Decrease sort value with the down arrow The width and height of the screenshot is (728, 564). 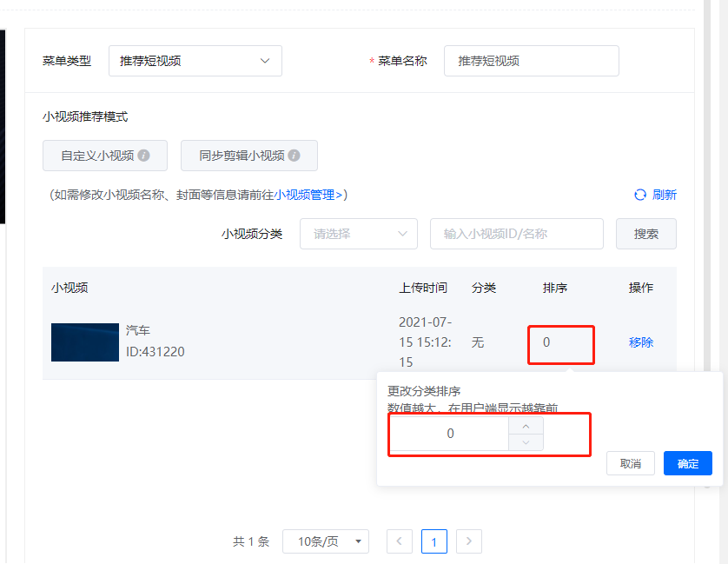(x=526, y=442)
